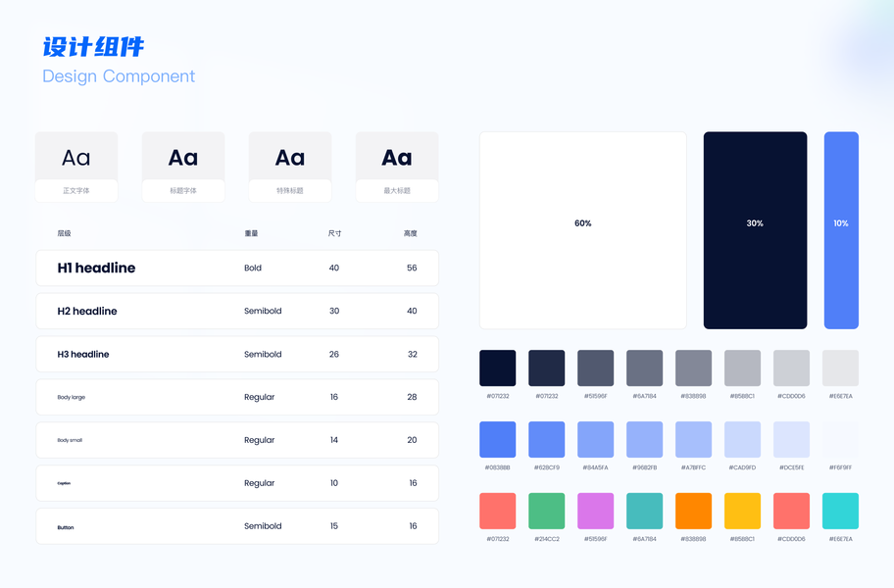Click height value 56 in the H1 row
The height and width of the screenshot is (588, 894).
(412, 268)
